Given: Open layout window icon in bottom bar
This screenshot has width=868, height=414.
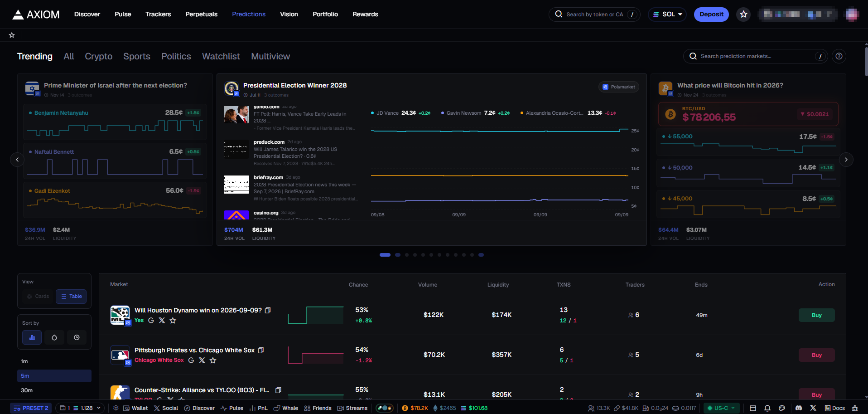Looking at the screenshot, I should tap(753, 408).
